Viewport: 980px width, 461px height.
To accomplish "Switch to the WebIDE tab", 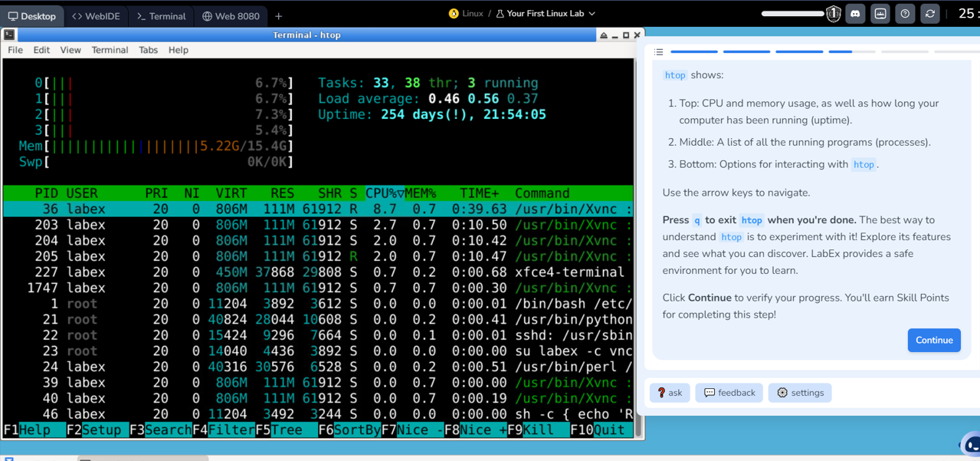I will [x=96, y=16].
